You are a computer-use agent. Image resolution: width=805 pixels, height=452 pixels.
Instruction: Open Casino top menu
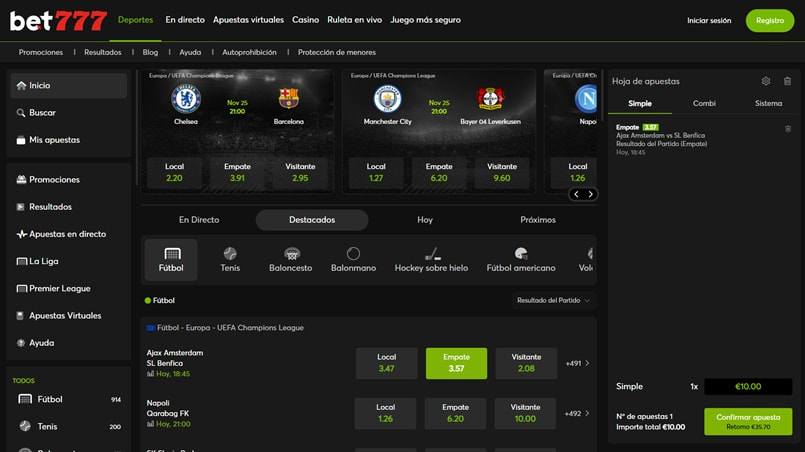(305, 20)
